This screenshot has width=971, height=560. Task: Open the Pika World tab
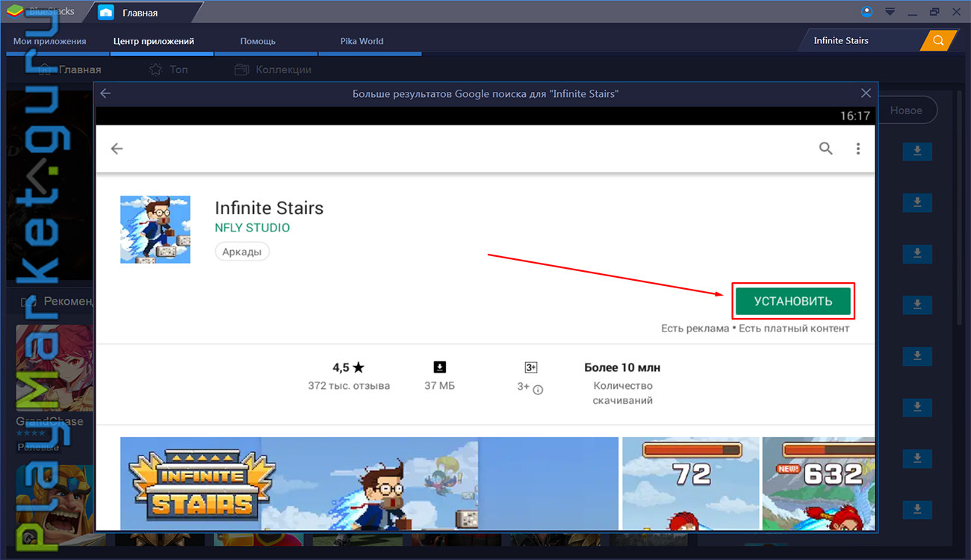click(362, 41)
